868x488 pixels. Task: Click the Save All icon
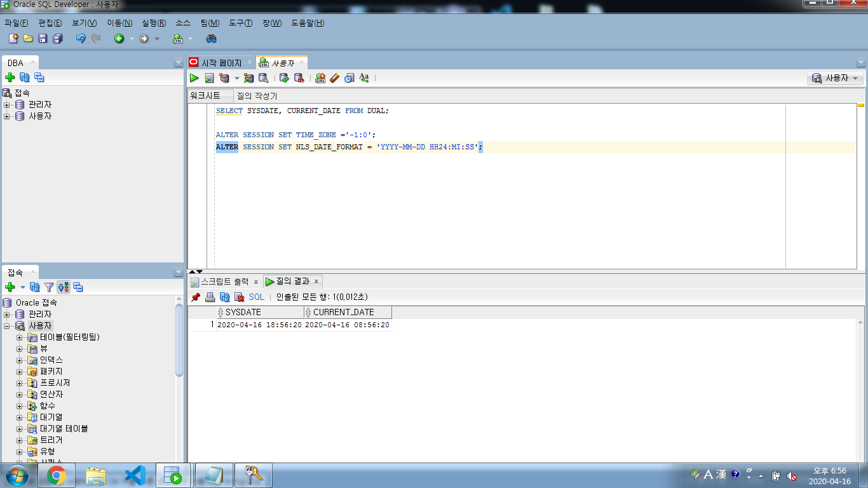(57, 39)
